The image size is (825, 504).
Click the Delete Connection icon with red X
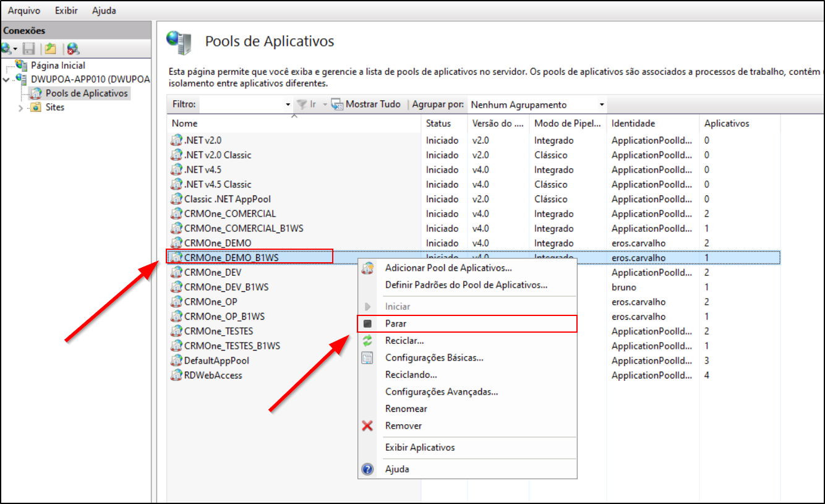pyautogui.click(x=73, y=48)
